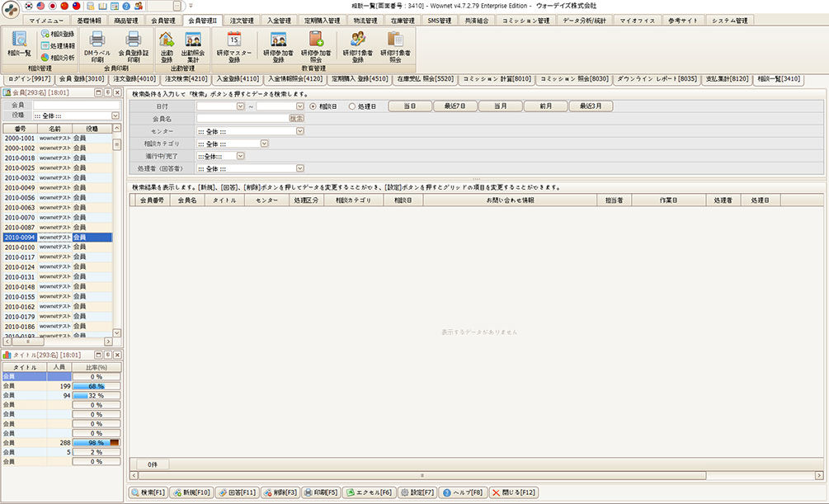Click the 検索[F1] search button

click(148, 492)
